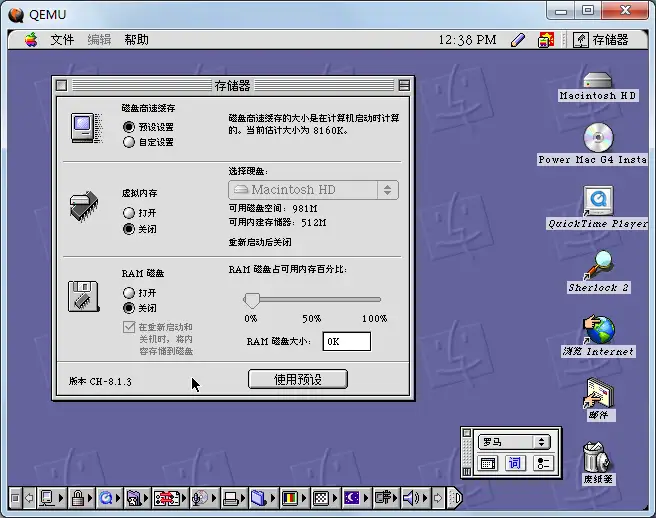This screenshot has height=518, width=656.
Task: Expand the energy saver moon module arrow
Action: click(x=366, y=498)
